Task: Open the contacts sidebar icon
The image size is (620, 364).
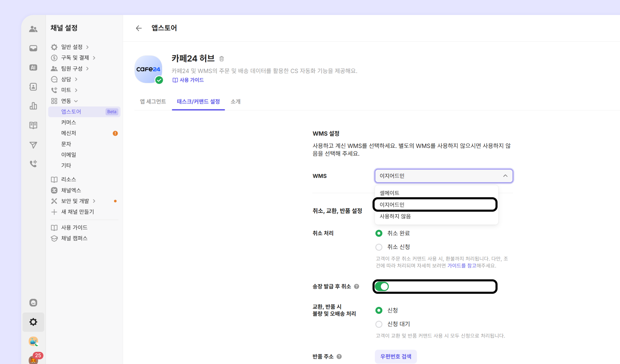Action: pos(33,87)
